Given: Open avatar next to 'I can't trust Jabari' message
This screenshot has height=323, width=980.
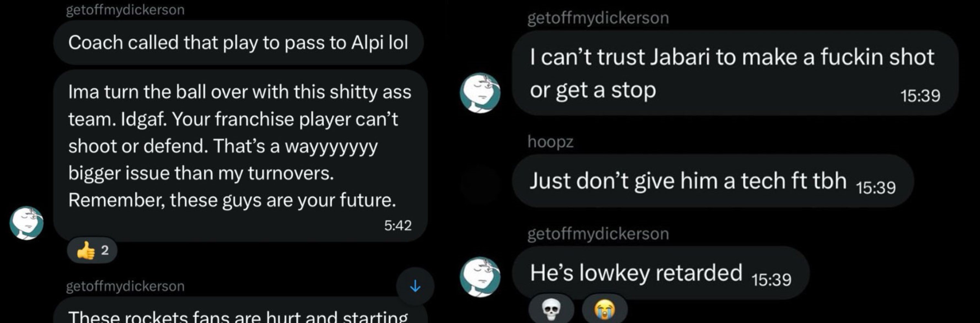Looking at the screenshot, I should (x=480, y=93).
